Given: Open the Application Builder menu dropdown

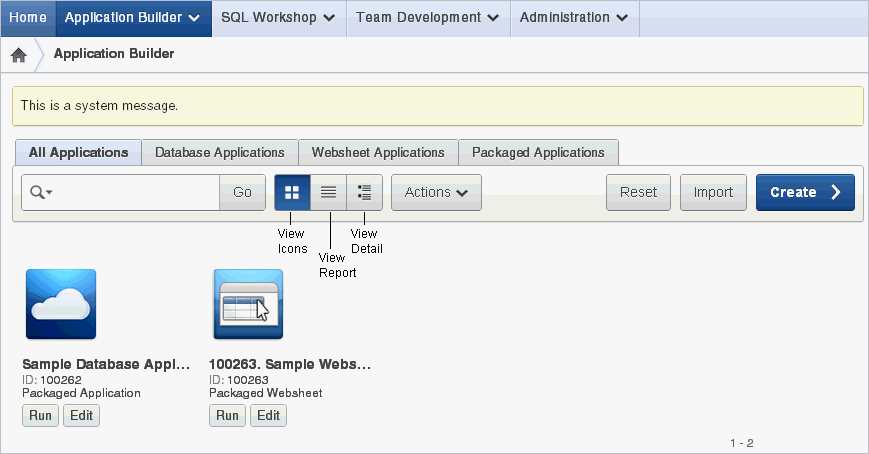Looking at the screenshot, I should tap(133, 18).
